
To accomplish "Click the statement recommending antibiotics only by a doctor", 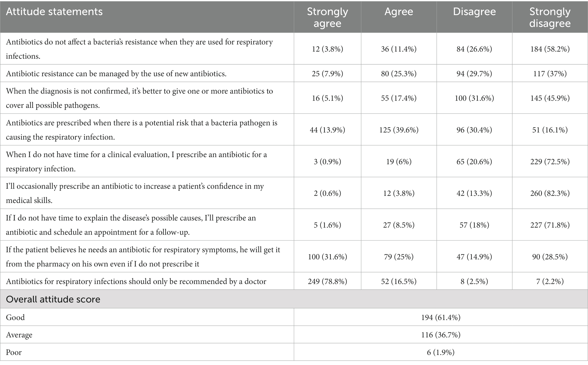I will [x=136, y=282].
